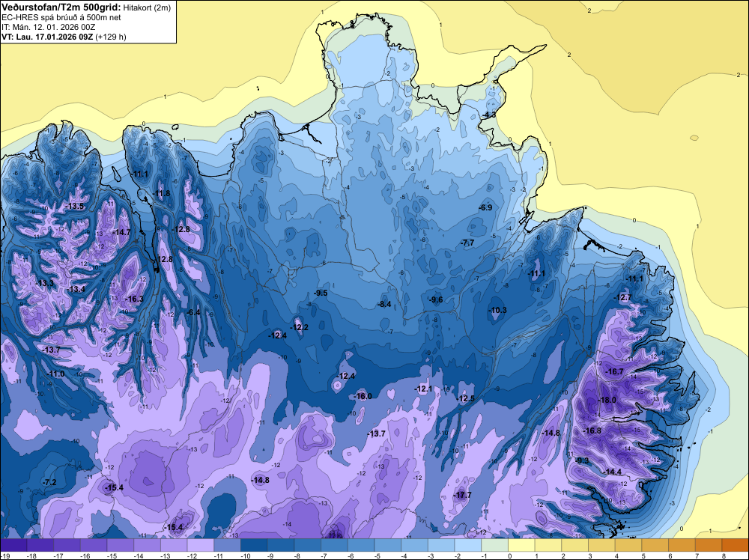Click the -16.7 temperature label
The image size is (749, 560).
click(x=614, y=371)
